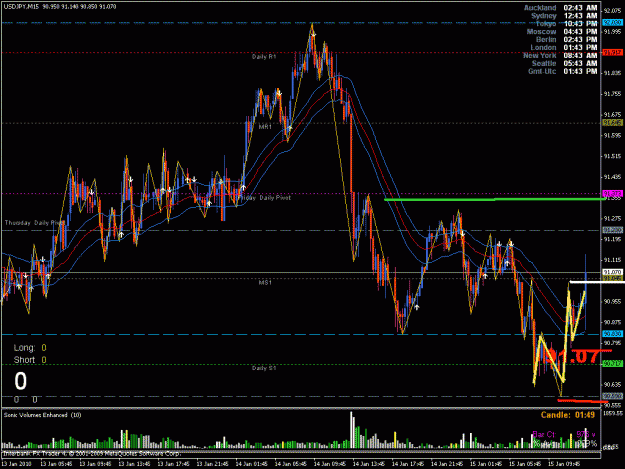Click the 13 Jan 21:45 time label
625x469 pixels.
212,464
